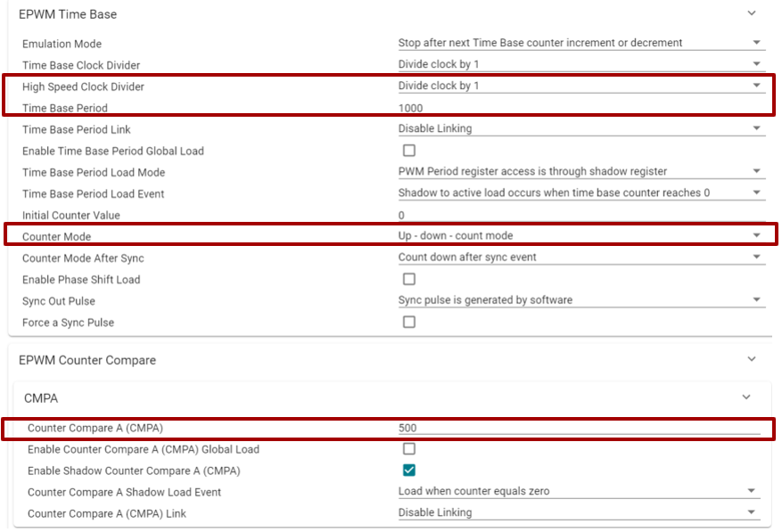The image size is (782, 532).
Task: Collapse the EPWM Counter Compare section
Action: 751,359
